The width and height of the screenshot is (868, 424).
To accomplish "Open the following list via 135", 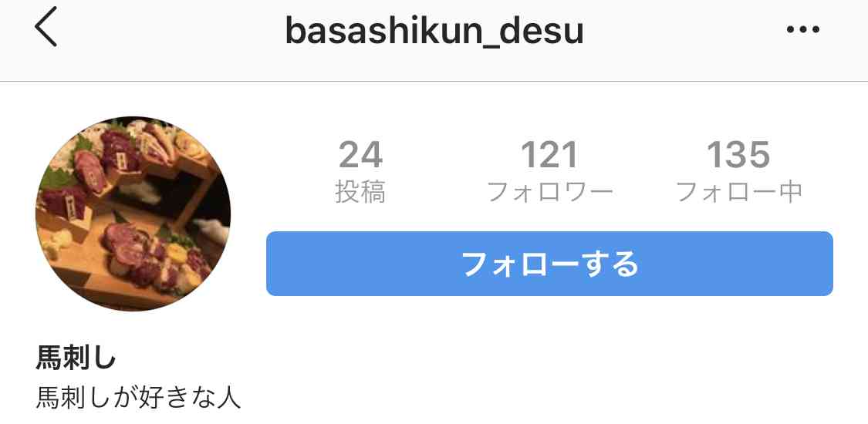I will (x=738, y=155).
